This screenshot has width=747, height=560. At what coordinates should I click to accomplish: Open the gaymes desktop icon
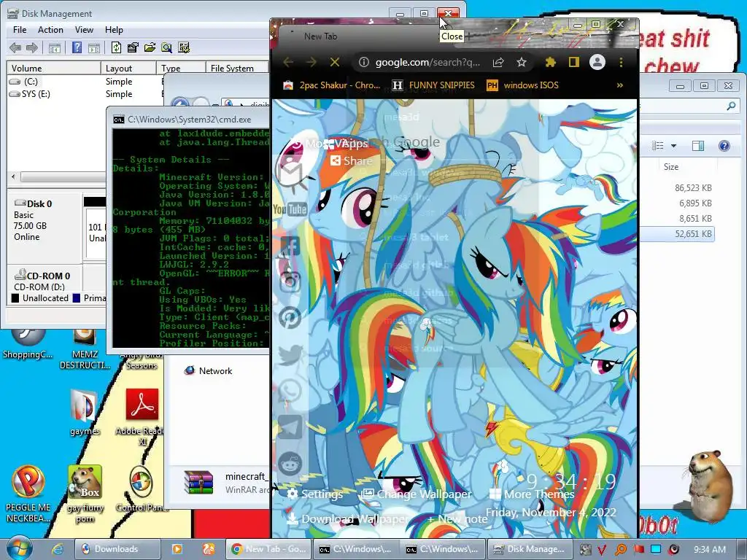(85, 413)
